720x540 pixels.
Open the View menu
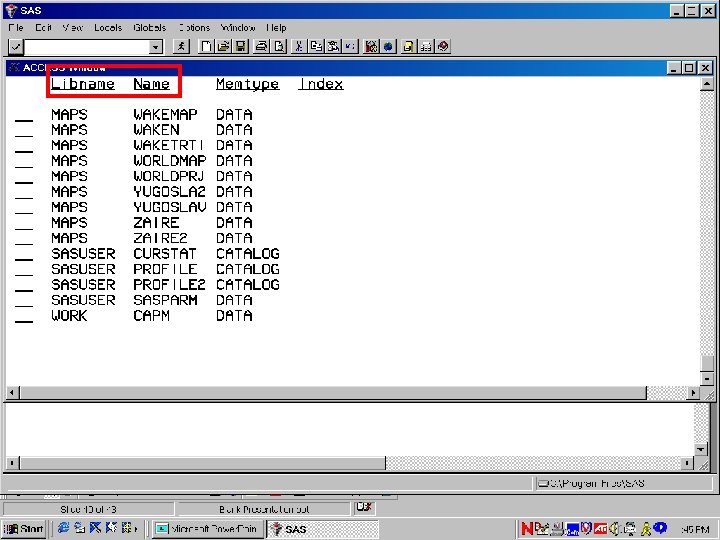pyautogui.click(x=73, y=28)
